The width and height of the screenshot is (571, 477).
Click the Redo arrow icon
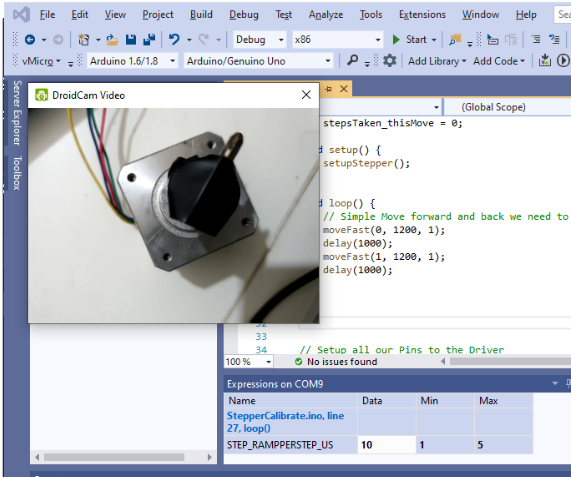(x=204, y=39)
